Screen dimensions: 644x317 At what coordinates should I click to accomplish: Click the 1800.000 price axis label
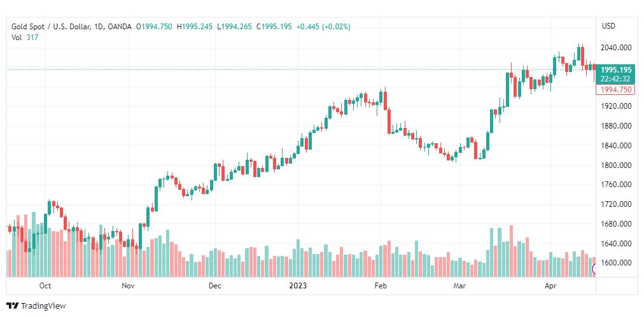tap(616, 166)
